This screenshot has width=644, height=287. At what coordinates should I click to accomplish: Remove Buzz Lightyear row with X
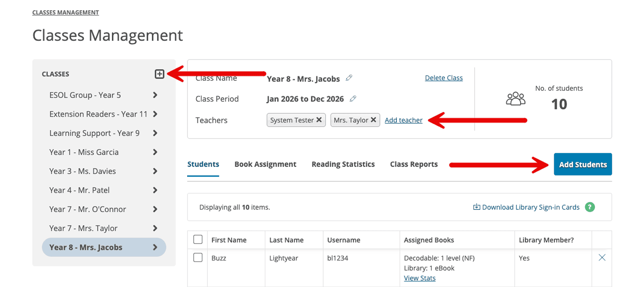coord(602,258)
